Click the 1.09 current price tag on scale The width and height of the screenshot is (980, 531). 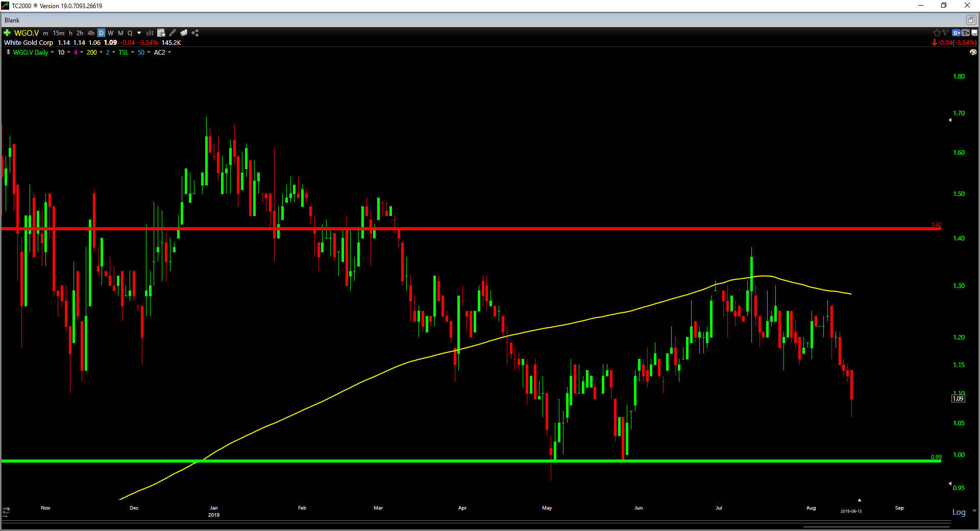pos(958,399)
